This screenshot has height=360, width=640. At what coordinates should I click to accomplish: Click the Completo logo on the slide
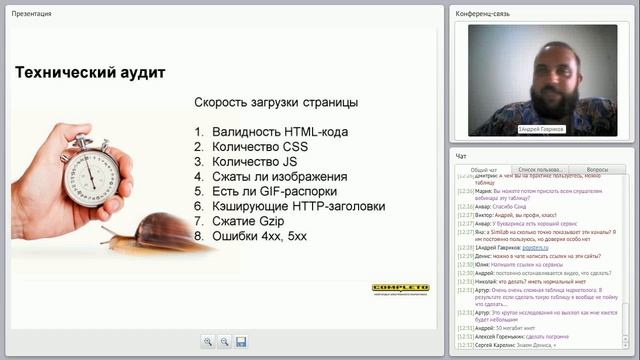tap(400, 289)
